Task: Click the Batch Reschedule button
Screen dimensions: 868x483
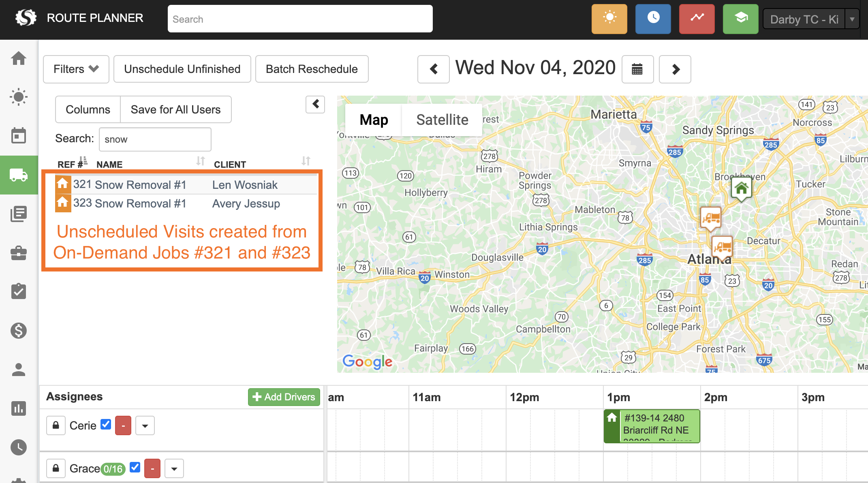Action: pyautogui.click(x=312, y=69)
